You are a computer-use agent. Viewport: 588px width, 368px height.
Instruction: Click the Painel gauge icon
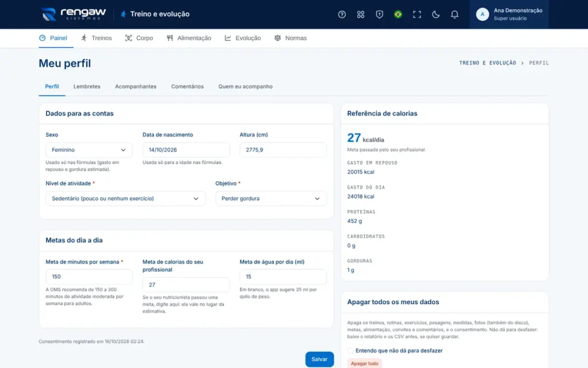(x=42, y=38)
